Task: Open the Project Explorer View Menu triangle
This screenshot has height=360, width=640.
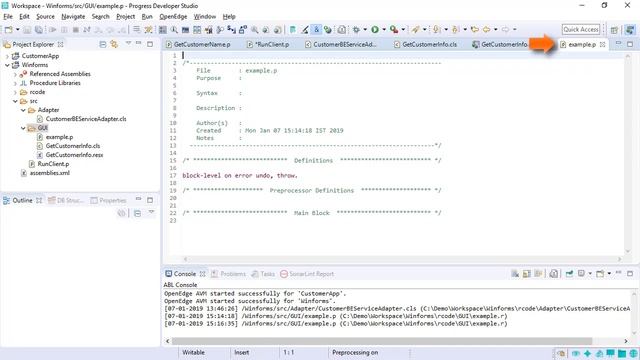Action: pyautogui.click(x=128, y=43)
